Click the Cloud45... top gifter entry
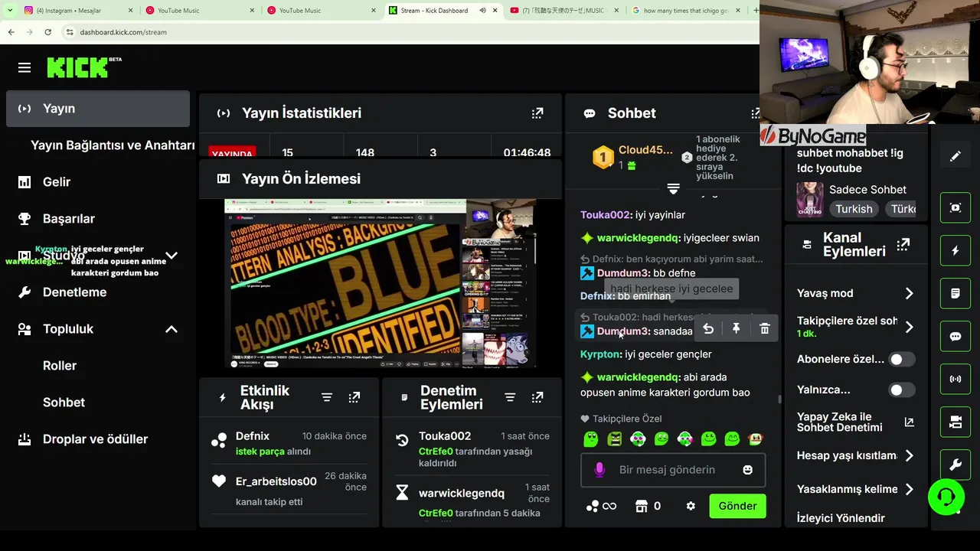Viewport: 980px width, 551px height. (632, 157)
